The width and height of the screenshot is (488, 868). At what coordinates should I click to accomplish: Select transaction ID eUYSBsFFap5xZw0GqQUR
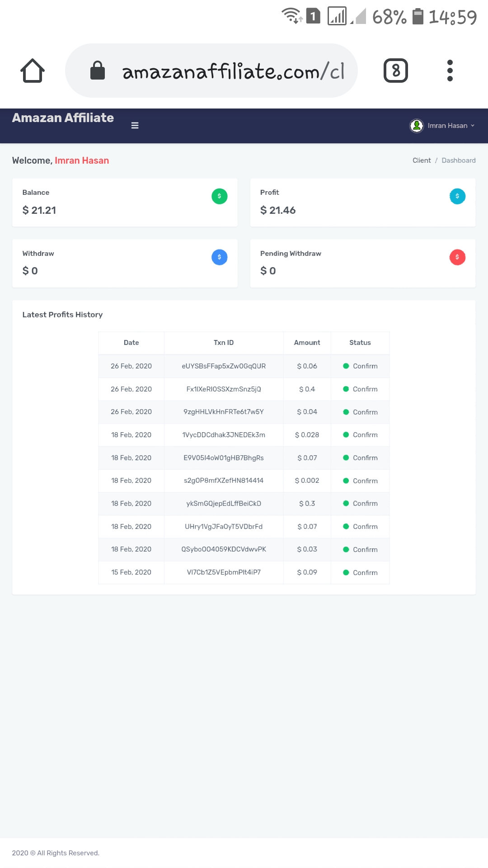[x=224, y=366]
